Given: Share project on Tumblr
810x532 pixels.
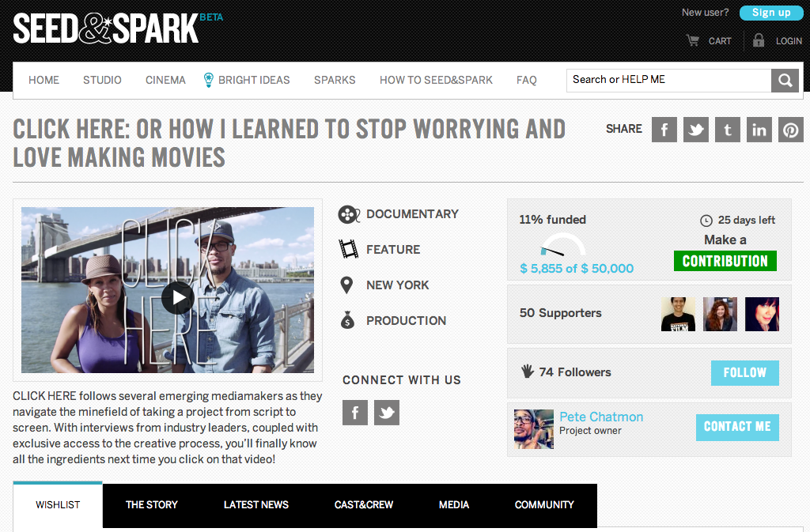Looking at the screenshot, I should coord(728,129).
